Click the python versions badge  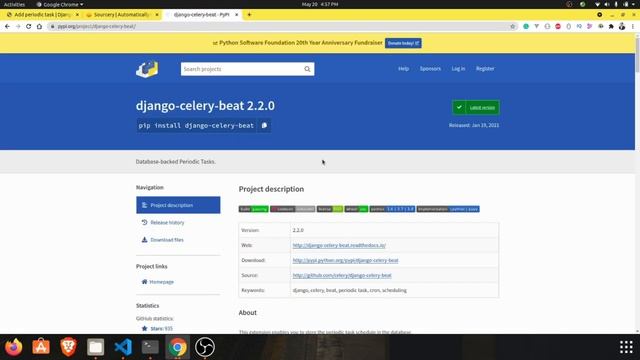(x=392, y=209)
